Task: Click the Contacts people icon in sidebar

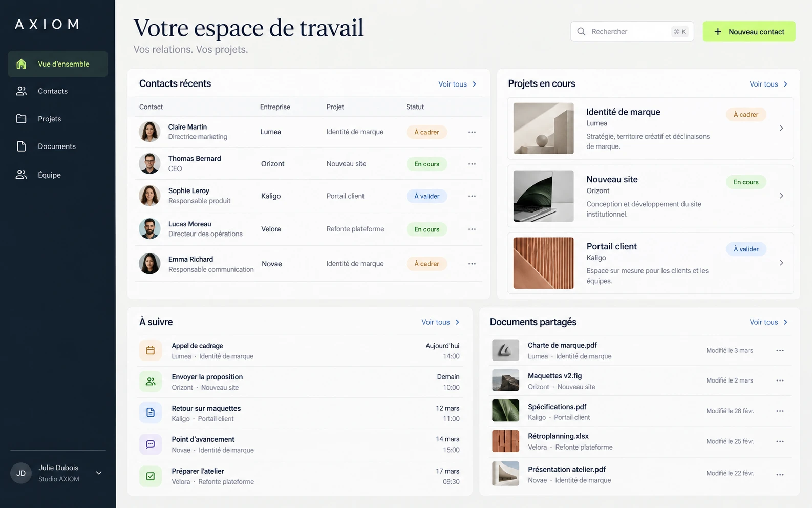Action: point(21,91)
